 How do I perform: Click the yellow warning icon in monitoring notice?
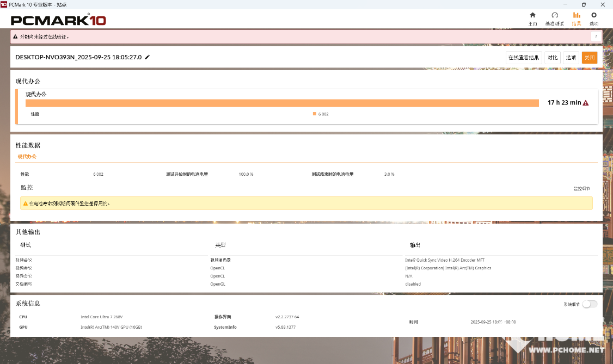click(25, 203)
